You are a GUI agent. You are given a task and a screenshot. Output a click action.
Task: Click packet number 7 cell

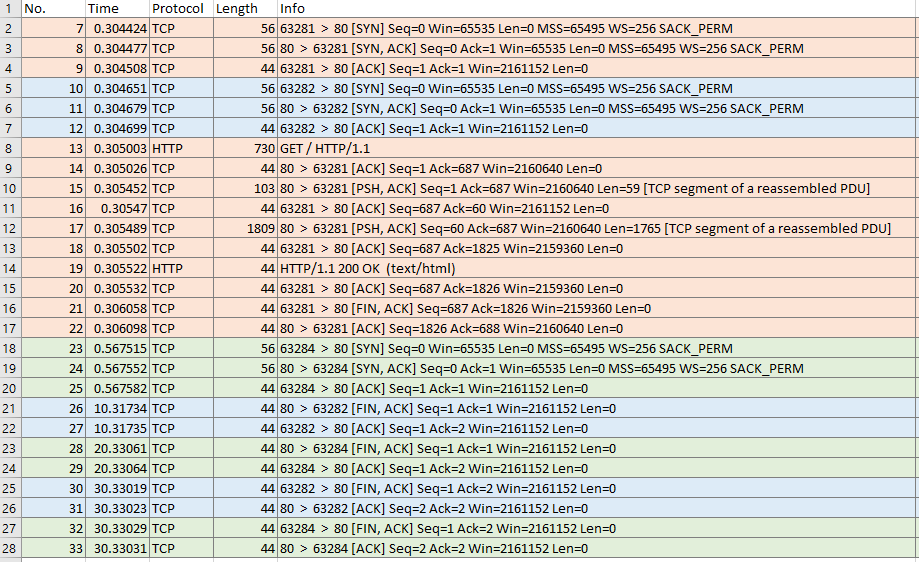click(53, 29)
